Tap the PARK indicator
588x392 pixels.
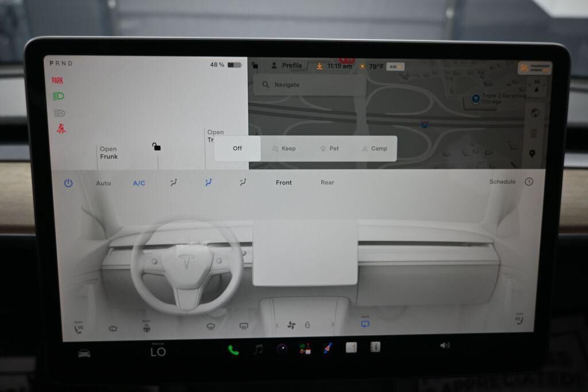click(57, 80)
